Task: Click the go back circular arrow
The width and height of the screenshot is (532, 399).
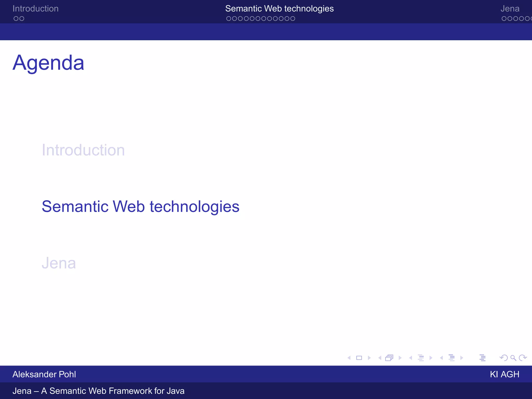Action: click(x=504, y=358)
